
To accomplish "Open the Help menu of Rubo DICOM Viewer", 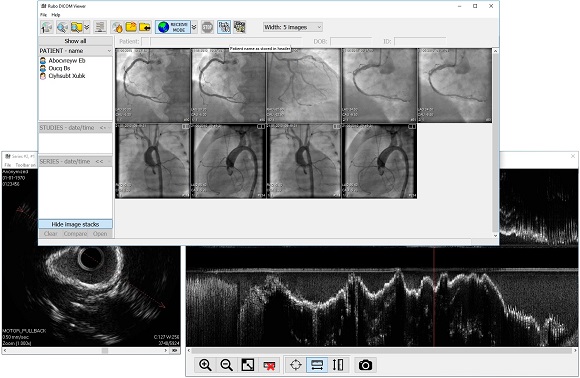I will point(55,15).
